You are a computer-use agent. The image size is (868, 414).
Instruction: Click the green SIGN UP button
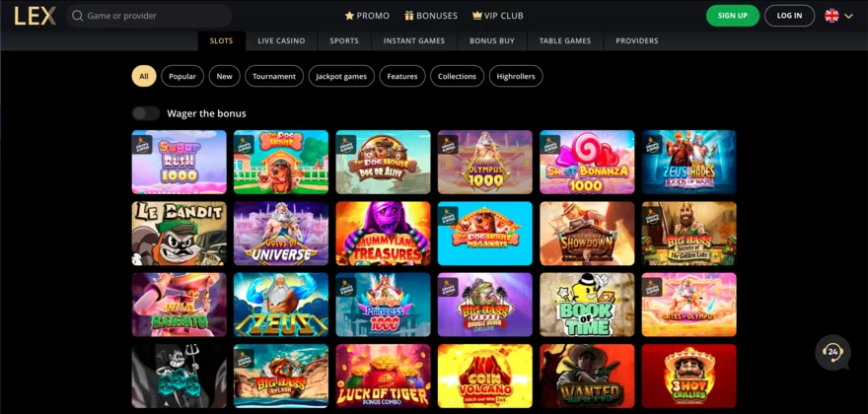coord(732,16)
